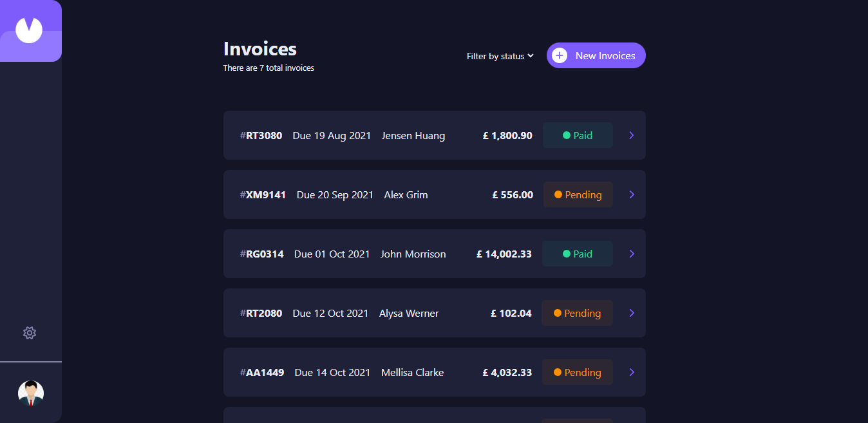This screenshot has height=423, width=868.
Task: Click the total invoices count text
Action: [269, 68]
